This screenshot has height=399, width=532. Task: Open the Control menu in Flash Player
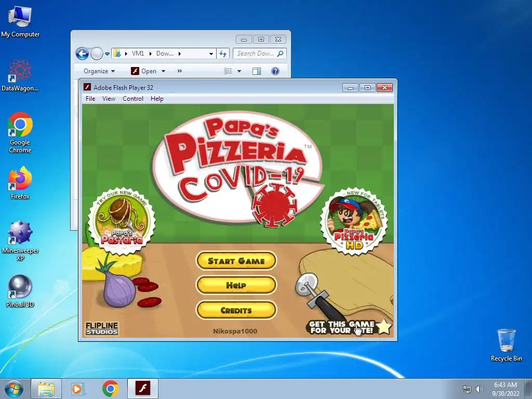133,99
